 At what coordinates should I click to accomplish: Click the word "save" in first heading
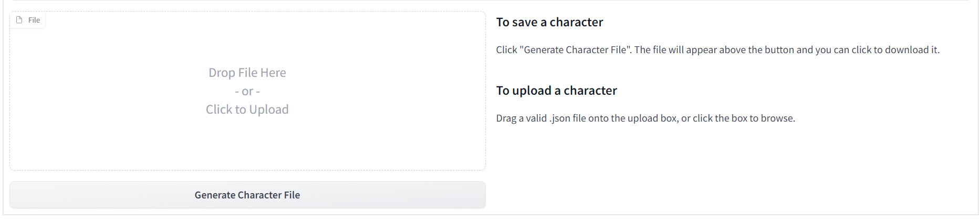pyautogui.click(x=525, y=22)
